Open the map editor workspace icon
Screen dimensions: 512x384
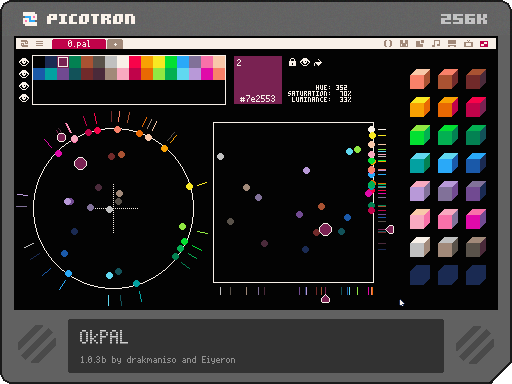(x=420, y=44)
